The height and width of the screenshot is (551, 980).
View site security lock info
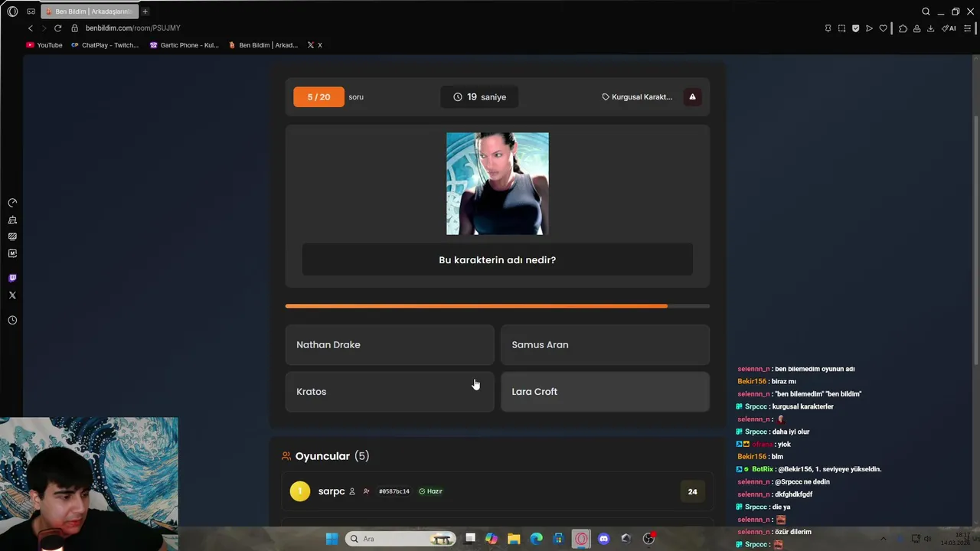tap(75, 28)
